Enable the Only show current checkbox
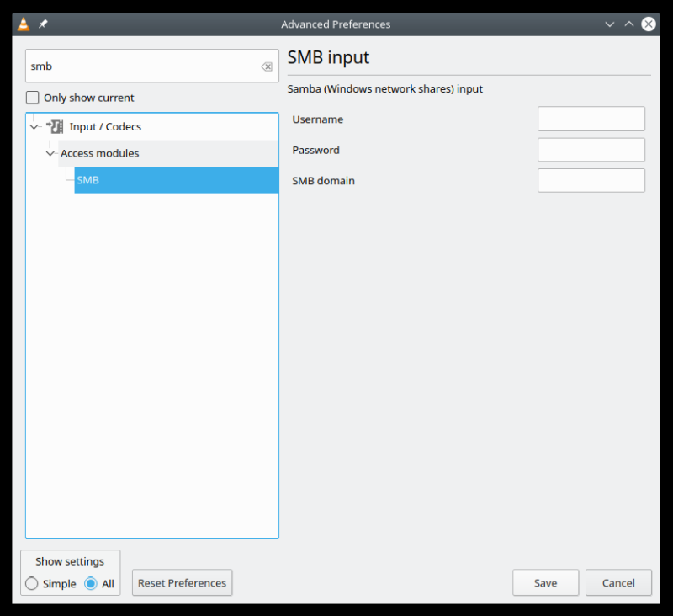The width and height of the screenshot is (673, 616). (32, 97)
